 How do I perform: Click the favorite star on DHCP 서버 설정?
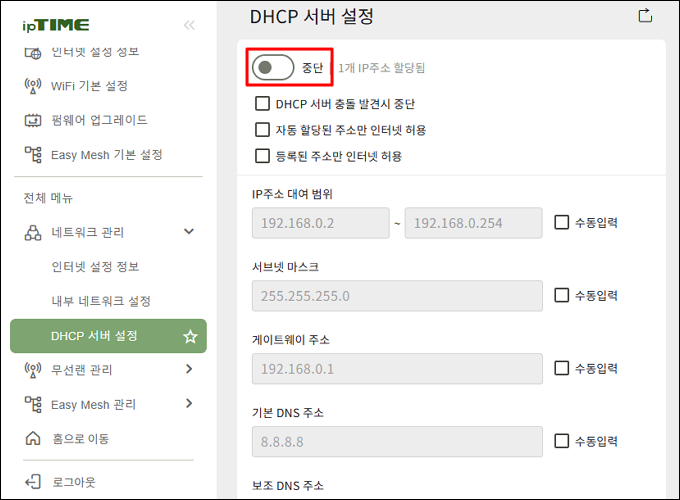[x=190, y=336]
